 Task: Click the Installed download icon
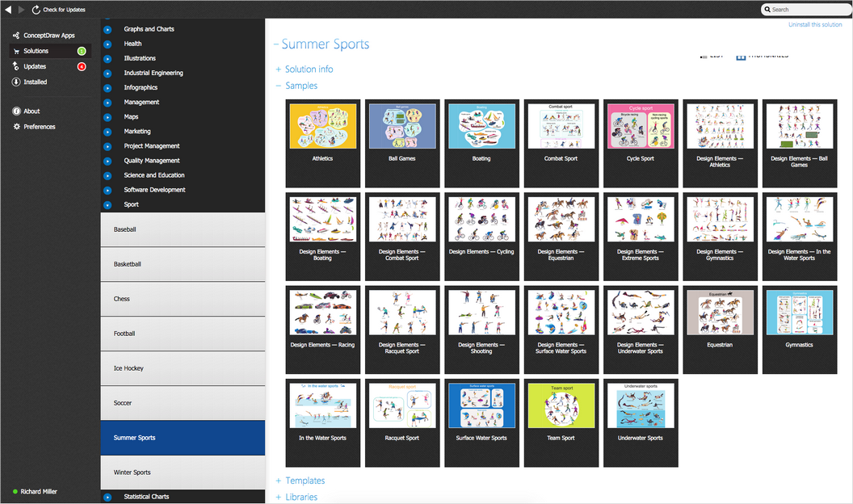pyautogui.click(x=16, y=82)
